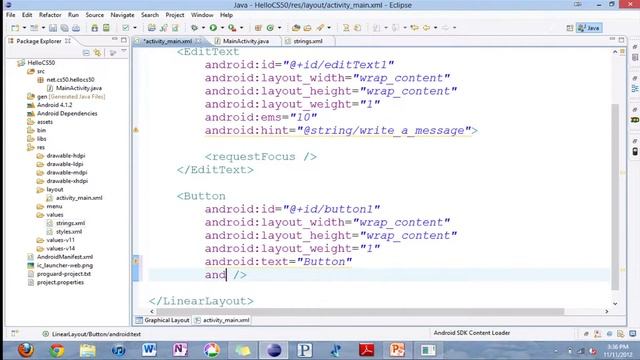The height and width of the screenshot is (360, 640).
Task: Click the New Java Package icon
Action: pos(258,28)
